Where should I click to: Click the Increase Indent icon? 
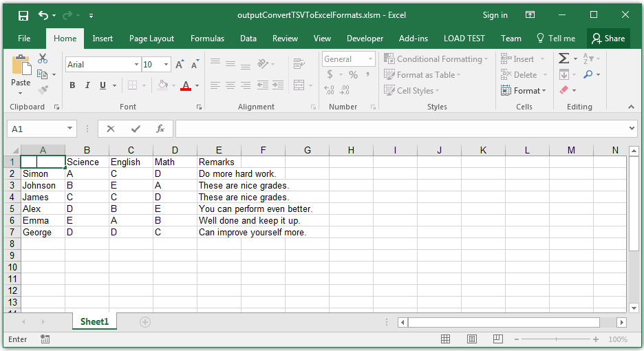[278, 85]
